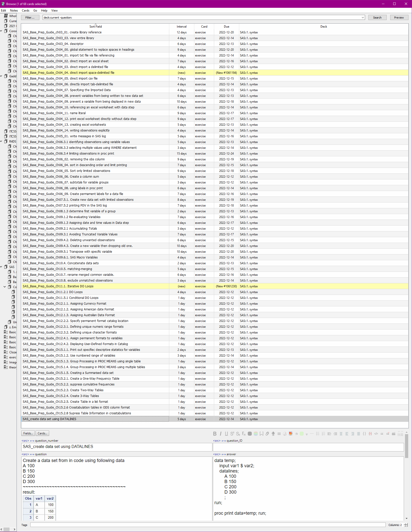Collapse the nested Co subdeck under SAS

pos(5,287)
